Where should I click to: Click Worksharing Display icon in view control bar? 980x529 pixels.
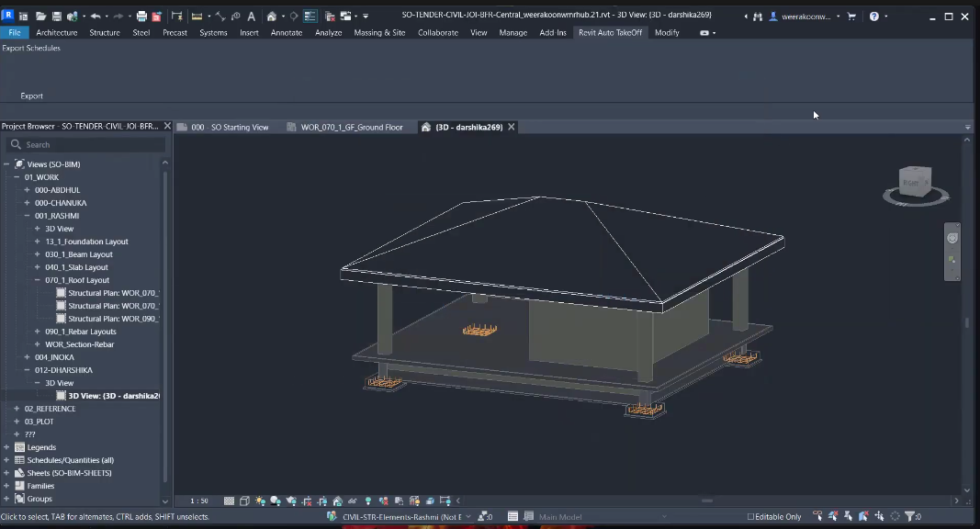[x=383, y=501]
